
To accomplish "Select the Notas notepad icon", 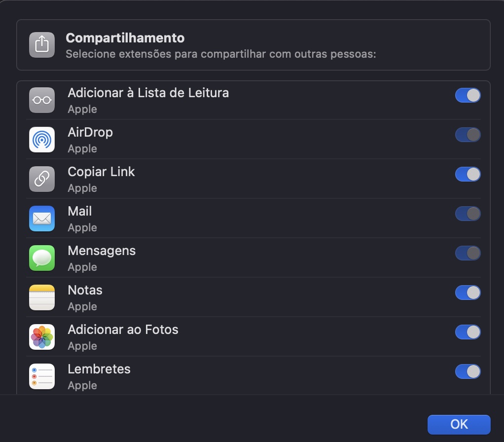I will tap(42, 297).
